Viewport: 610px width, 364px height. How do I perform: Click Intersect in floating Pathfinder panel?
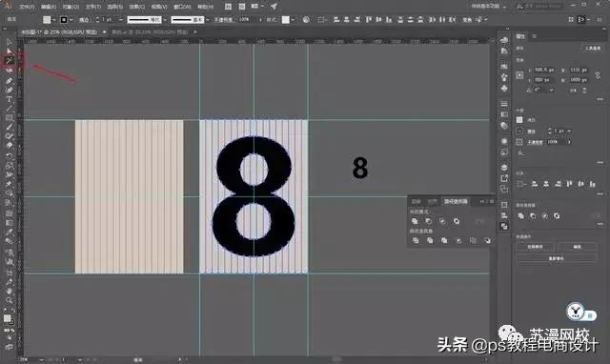pos(442,221)
